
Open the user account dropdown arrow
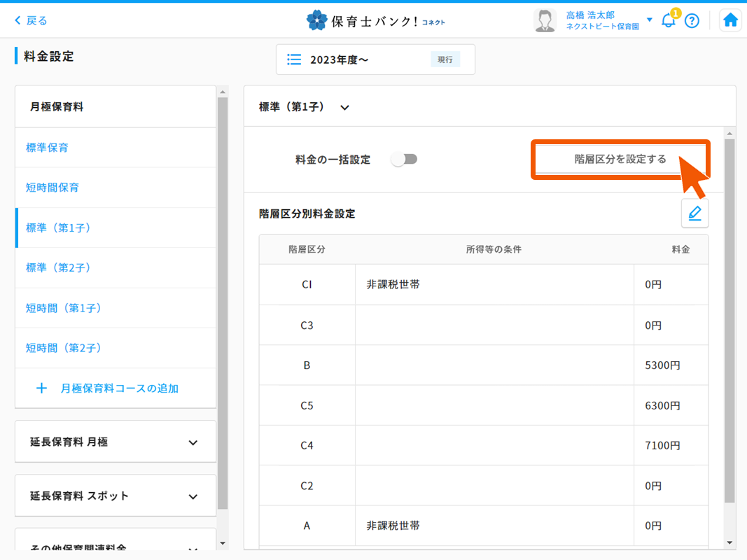649,20
